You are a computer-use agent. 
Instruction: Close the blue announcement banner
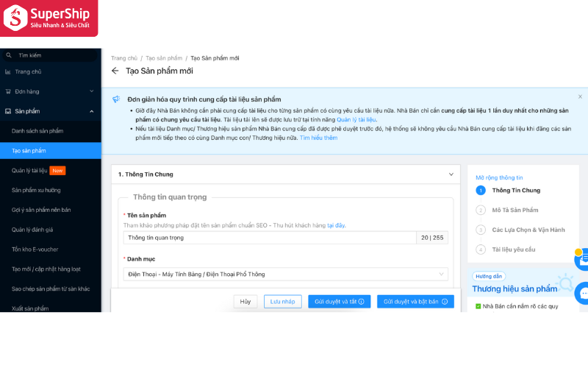pyautogui.click(x=579, y=96)
